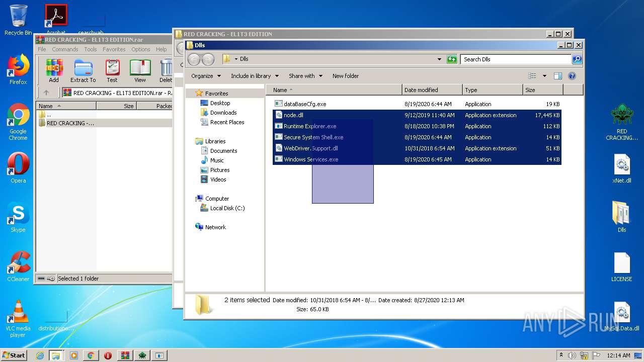Click the refresh button beside address bar
The height and width of the screenshot is (362, 644).
452,59
